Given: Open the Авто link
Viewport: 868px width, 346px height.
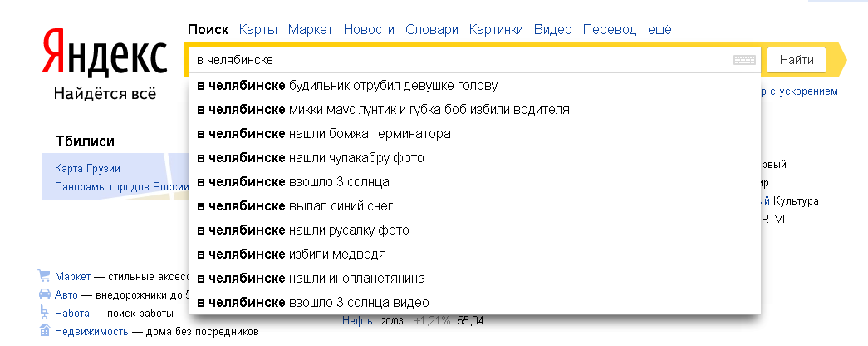Looking at the screenshot, I should point(66,295).
